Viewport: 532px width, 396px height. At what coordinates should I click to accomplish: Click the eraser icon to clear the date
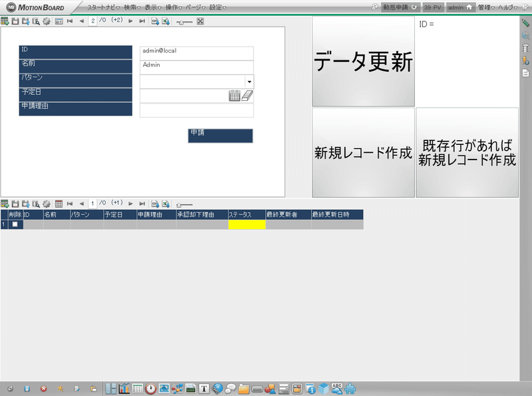tap(247, 94)
